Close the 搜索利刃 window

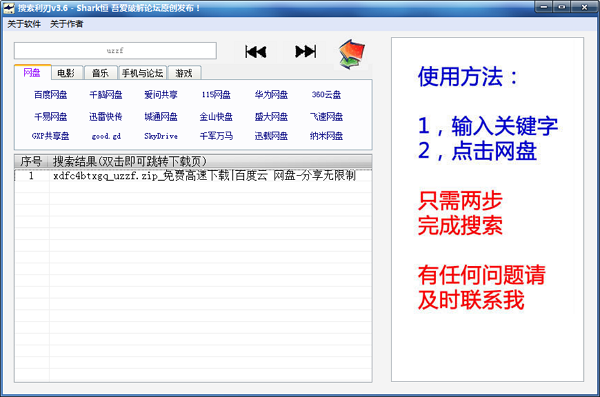pyautogui.click(x=584, y=7)
